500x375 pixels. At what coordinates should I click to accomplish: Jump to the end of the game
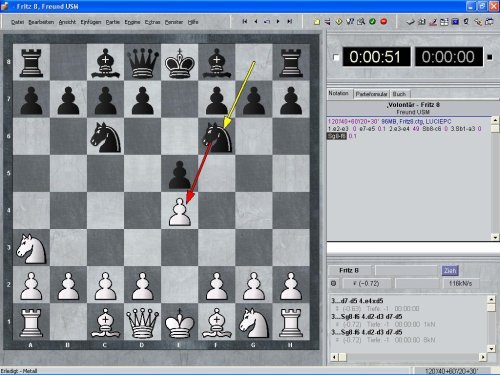click(290, 21)
